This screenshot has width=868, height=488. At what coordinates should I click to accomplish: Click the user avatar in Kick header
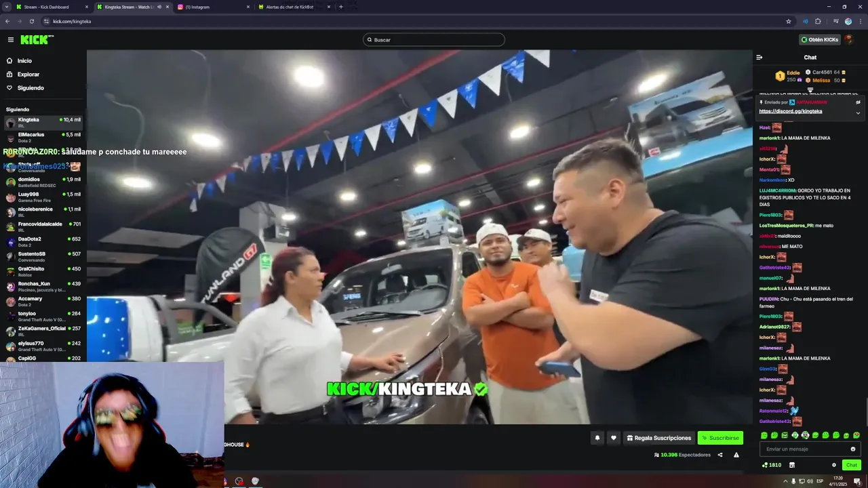(x=849, y=40)
